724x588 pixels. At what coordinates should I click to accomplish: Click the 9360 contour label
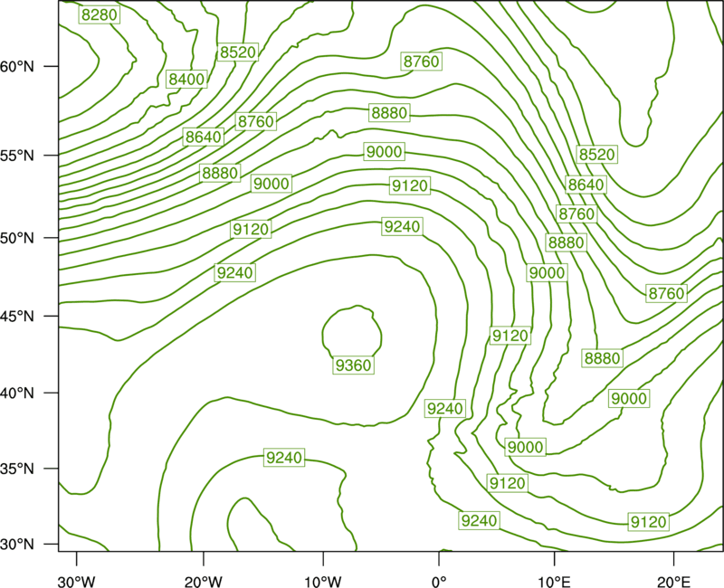click(x=353, y=365)
